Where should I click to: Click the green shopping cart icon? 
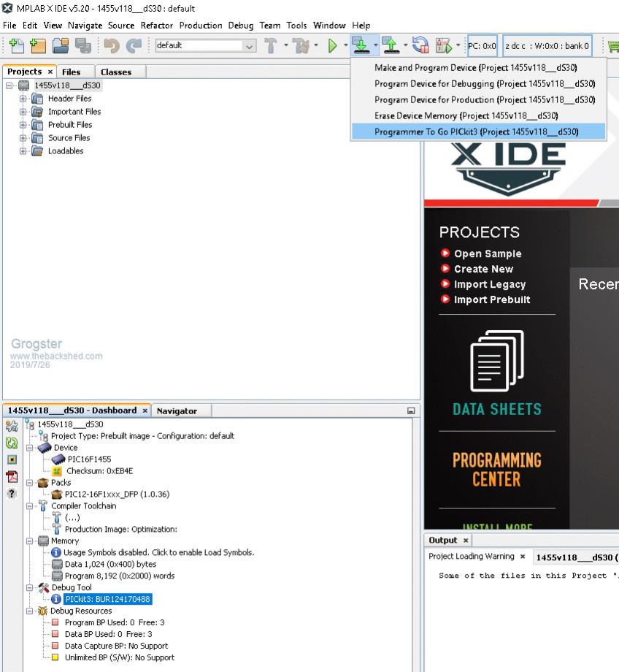(613, 45)
